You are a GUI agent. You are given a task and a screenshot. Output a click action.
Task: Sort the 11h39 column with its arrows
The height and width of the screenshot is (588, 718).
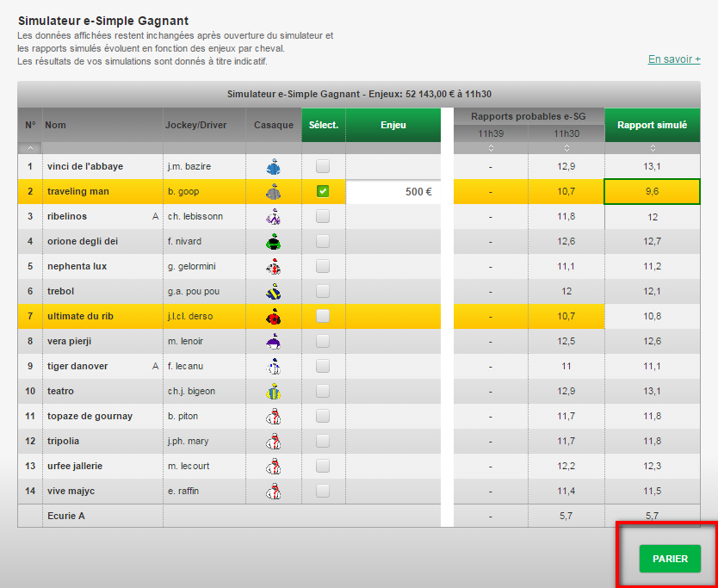point(491,148)
